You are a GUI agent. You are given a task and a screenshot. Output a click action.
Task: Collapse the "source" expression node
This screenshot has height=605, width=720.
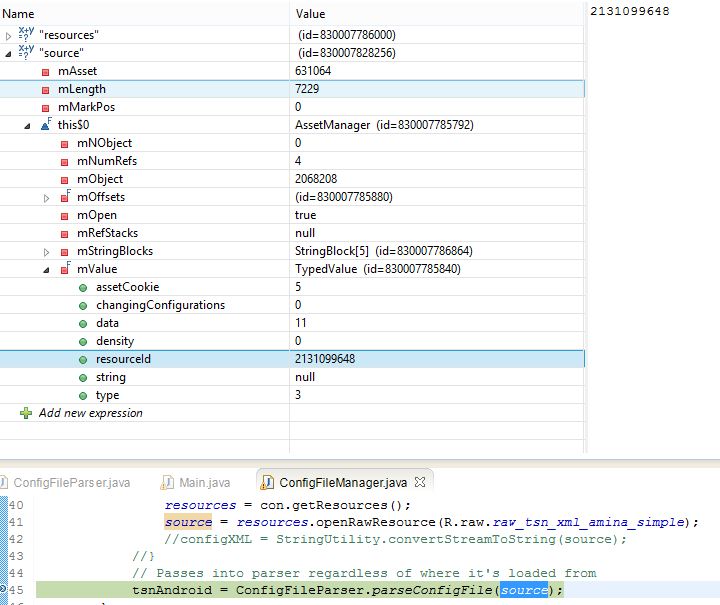(8, 54)
